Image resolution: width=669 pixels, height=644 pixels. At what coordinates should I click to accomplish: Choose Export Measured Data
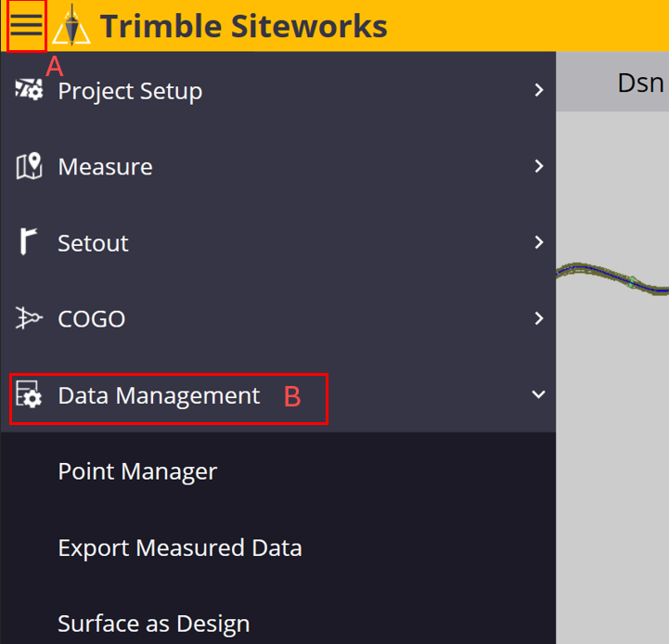(x=278, y=547)
